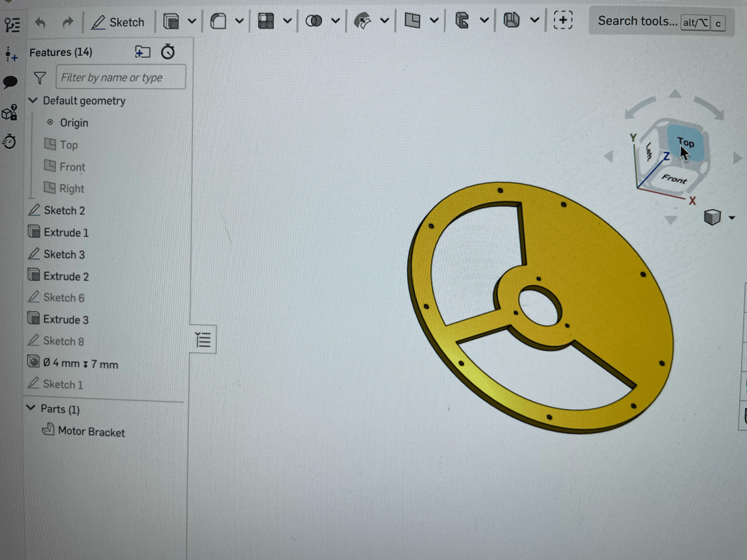Viewport: 747px width, 560px height.
Task: Select Origin in feature tree
Action: click(74, 123)
